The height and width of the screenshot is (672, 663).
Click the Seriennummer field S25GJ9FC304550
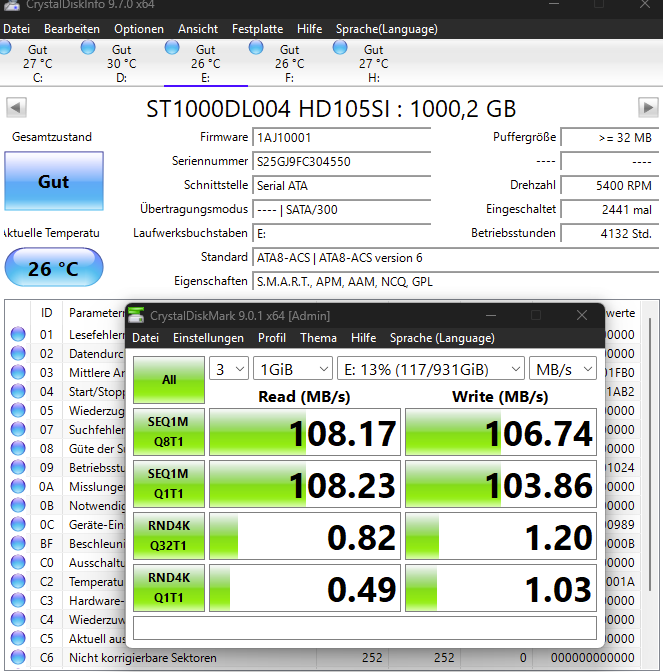point(342,162)
